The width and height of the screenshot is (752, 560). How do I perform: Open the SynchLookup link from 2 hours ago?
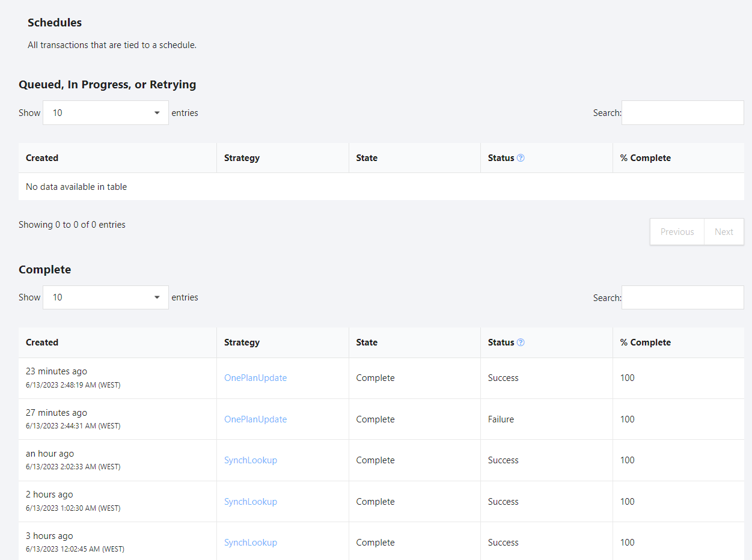click(x=250, y=501)
